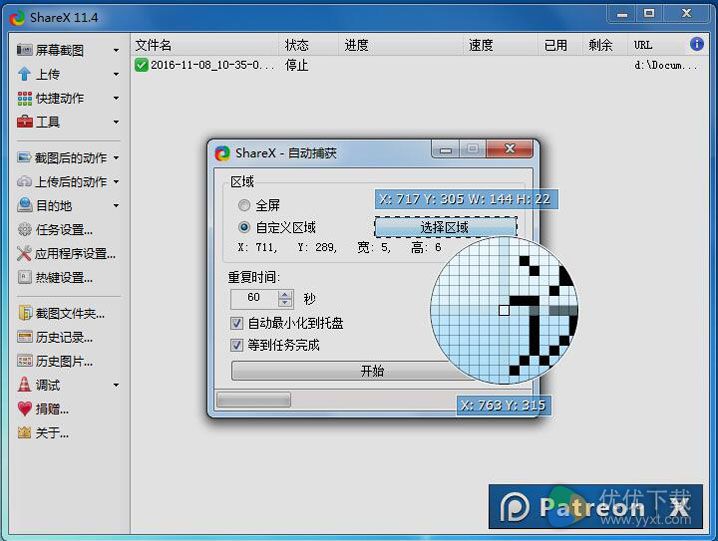The width and height of the screenshot is (718, 541).
Task: Click the 关于 crown icon
Action: pos(24,432)
